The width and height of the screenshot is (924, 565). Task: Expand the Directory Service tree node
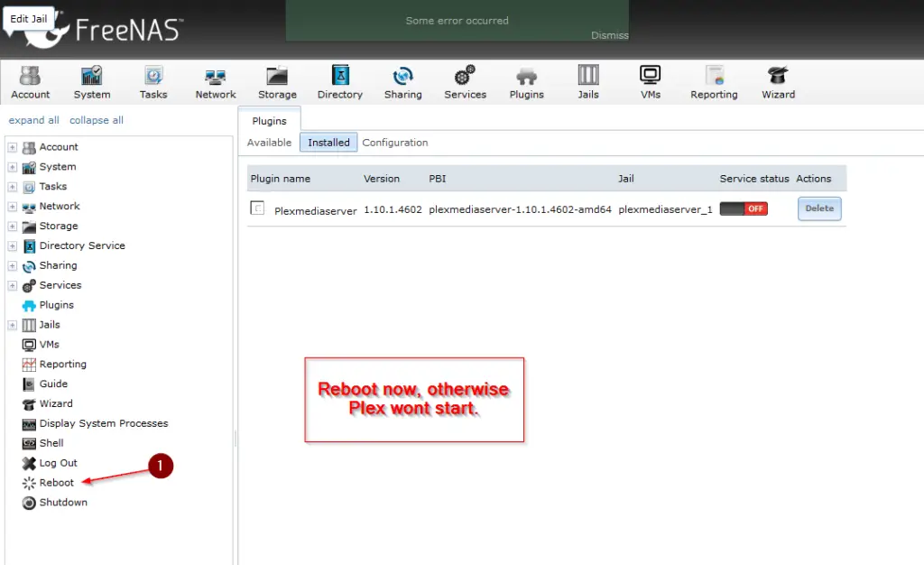[x=13, y=246]
